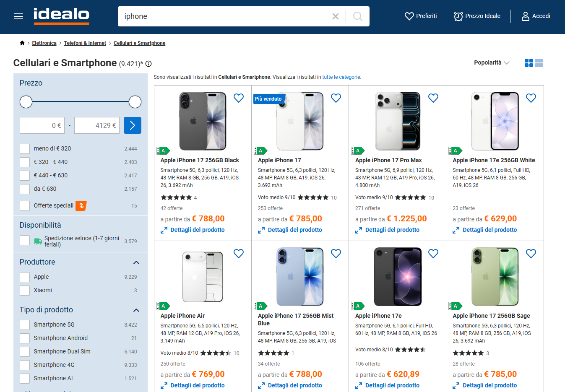Check the Smartphone 4G filter
The width and height of the screenshot is (565, 392).
(25, 365)
